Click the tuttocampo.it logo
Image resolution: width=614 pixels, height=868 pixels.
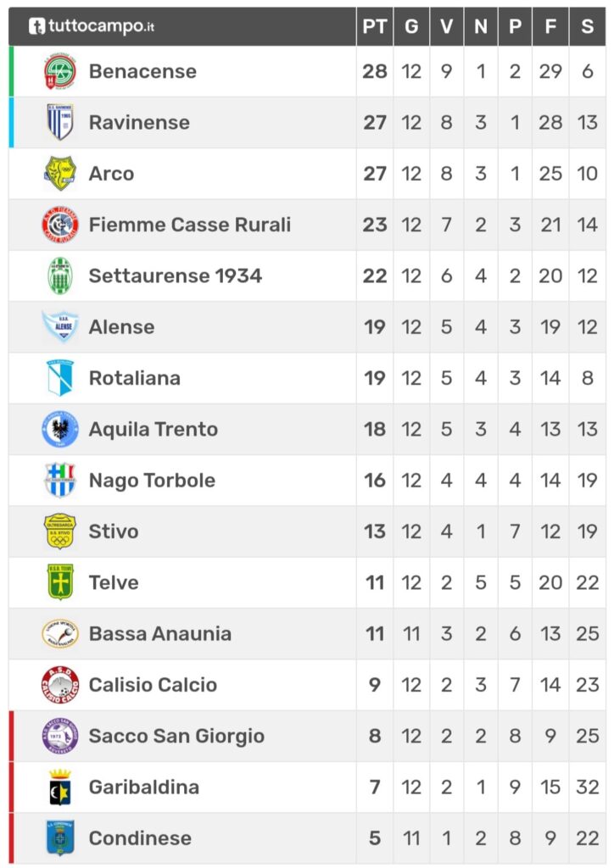[x=92, y=26]
